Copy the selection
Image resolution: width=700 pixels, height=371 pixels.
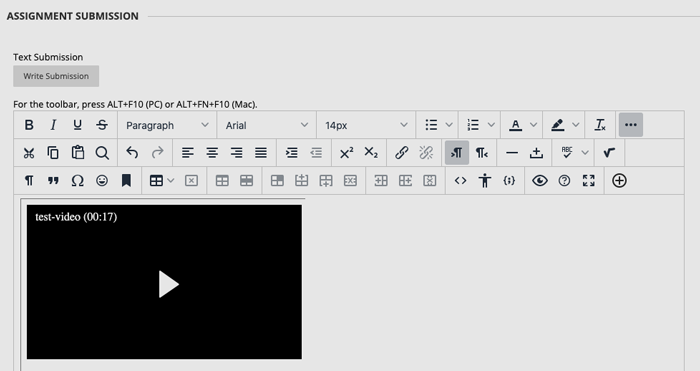point(53,153)
